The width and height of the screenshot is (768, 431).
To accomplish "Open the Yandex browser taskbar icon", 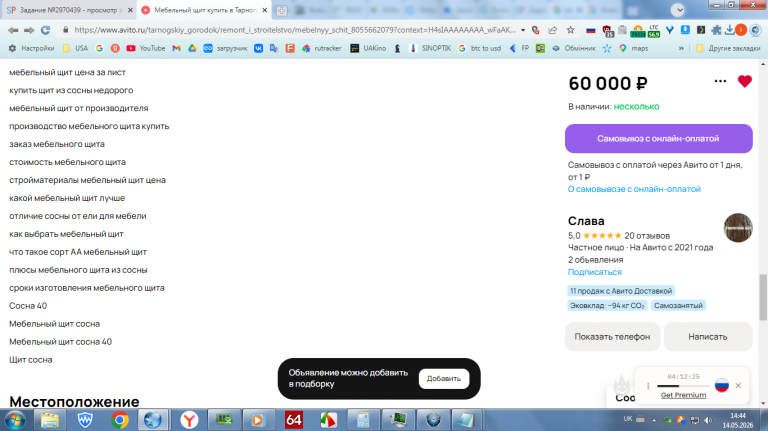I will click(x=189, y=420).
